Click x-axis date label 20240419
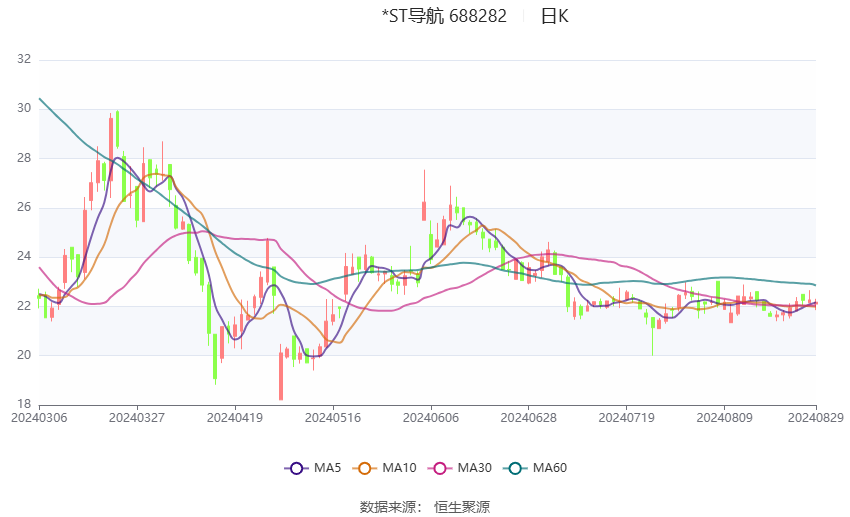 click(235, 418)
